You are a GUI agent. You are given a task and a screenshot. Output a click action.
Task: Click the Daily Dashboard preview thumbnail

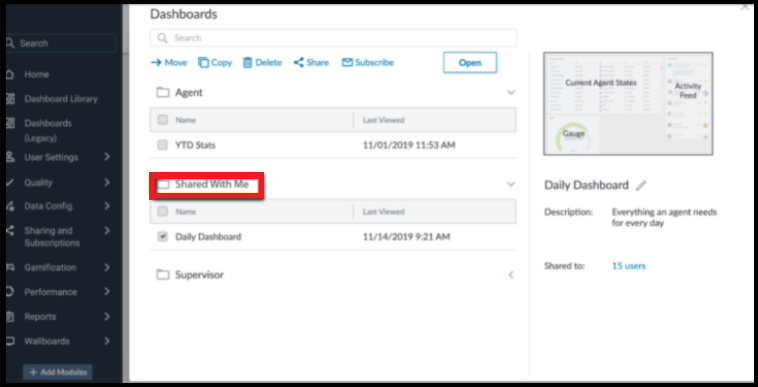pyautogui.click(x=628, y=103)
